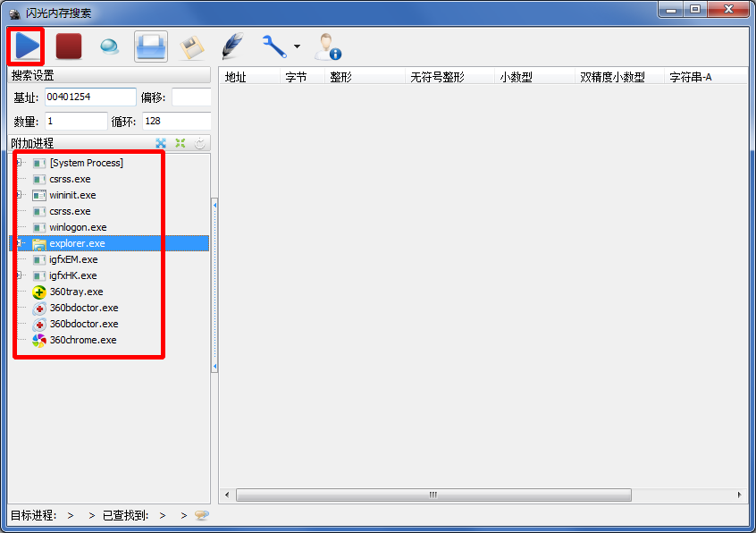Click the blue wrench settings icon
Viewport: 756px width, 533px height.
pos(275,47)
